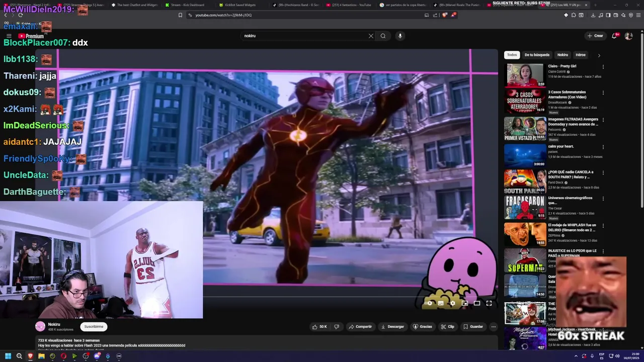The width and height of the screenshot is (644, 362).
Task: Open options for 'Clairo - Pretty Girl'
Action: point(603,67)
